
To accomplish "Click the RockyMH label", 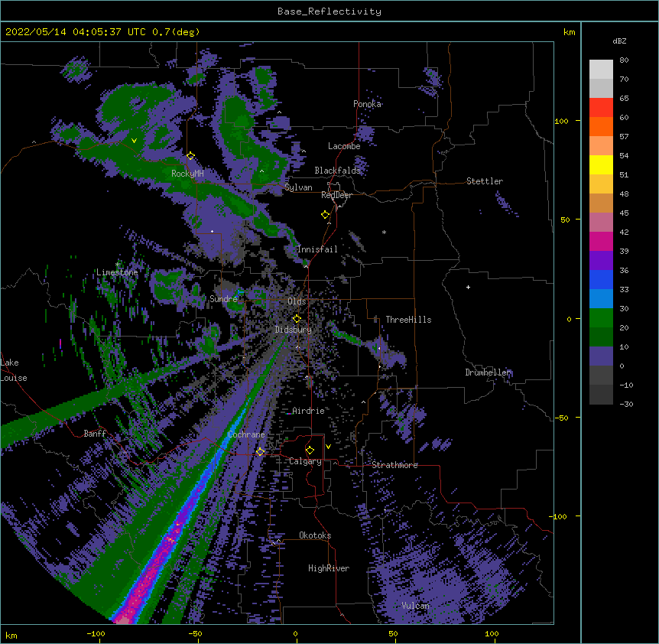I will (x=187, y=174).
